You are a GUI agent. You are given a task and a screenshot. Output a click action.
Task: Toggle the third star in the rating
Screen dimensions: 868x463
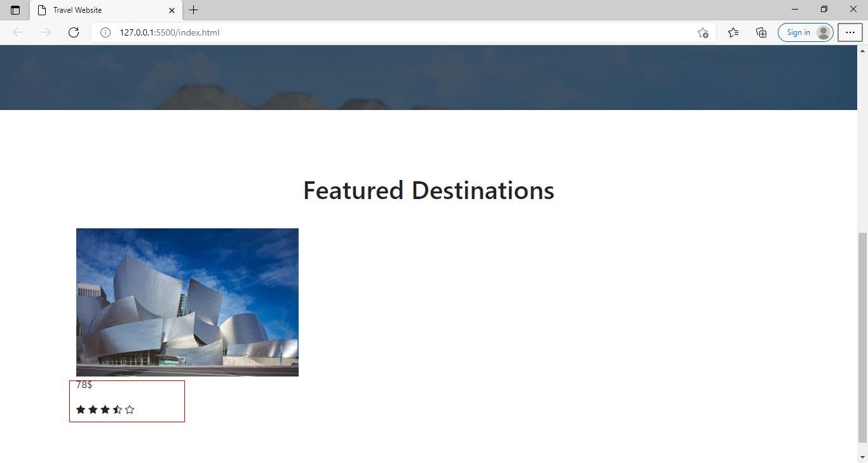coord(105,409)
